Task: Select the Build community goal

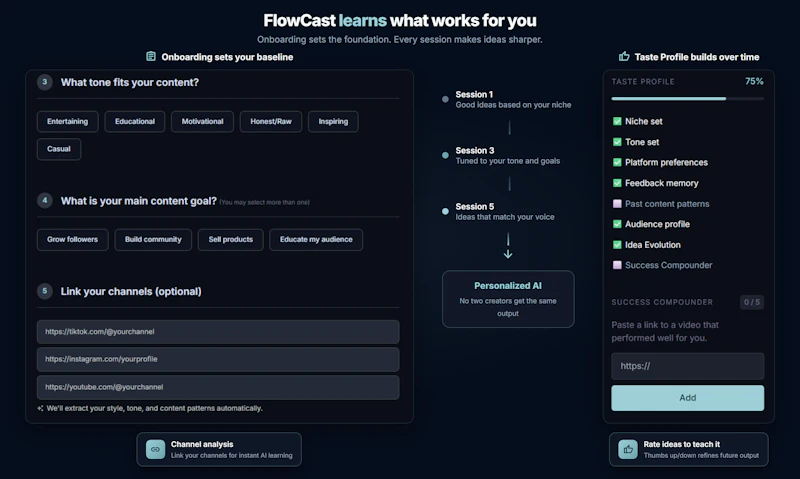Action: (153, 239)
